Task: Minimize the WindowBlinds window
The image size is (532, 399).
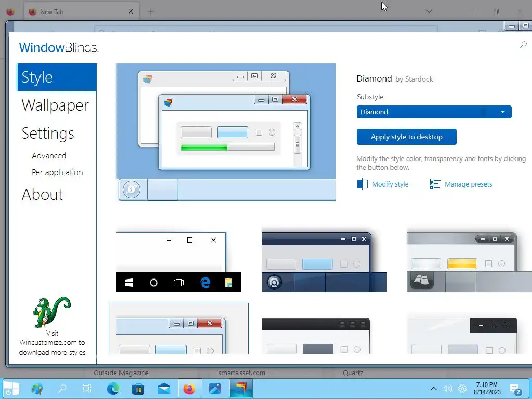Action: point(512,26)
